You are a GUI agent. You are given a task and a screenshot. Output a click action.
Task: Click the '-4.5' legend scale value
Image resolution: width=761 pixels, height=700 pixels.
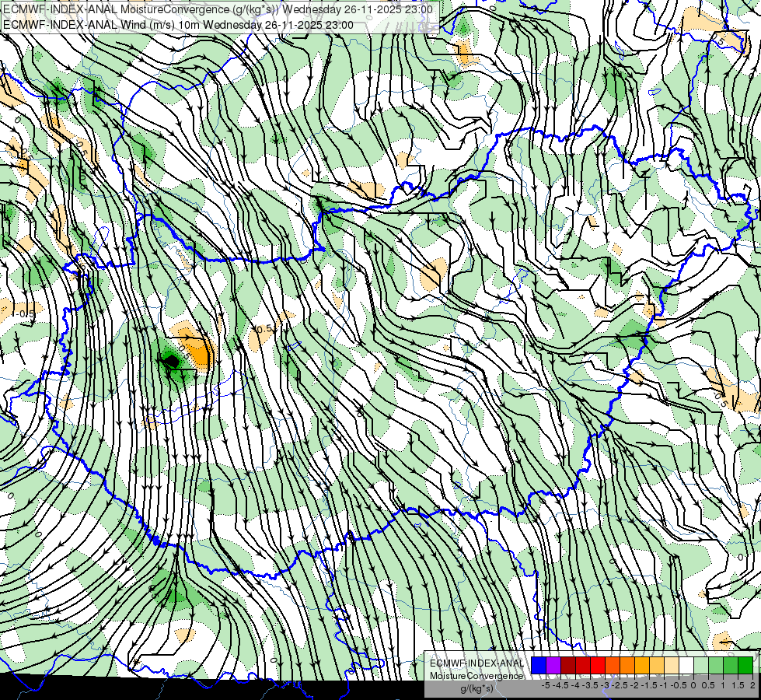(560, 685)
